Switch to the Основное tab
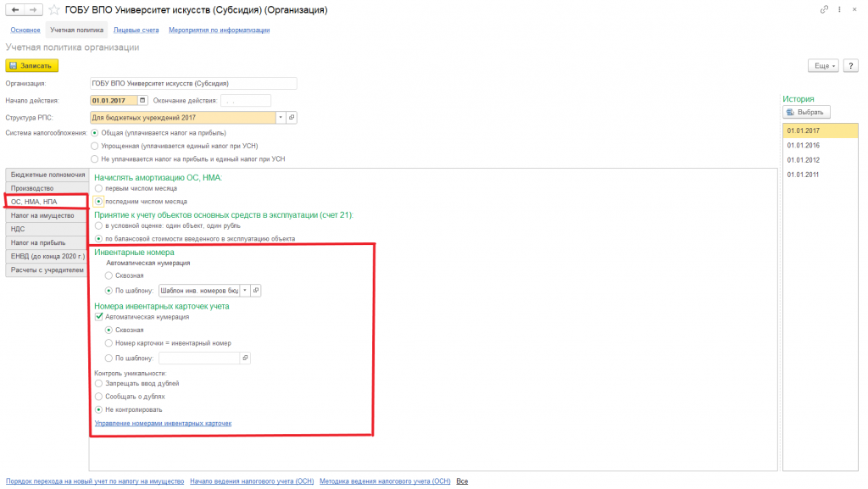 [25, 30]
